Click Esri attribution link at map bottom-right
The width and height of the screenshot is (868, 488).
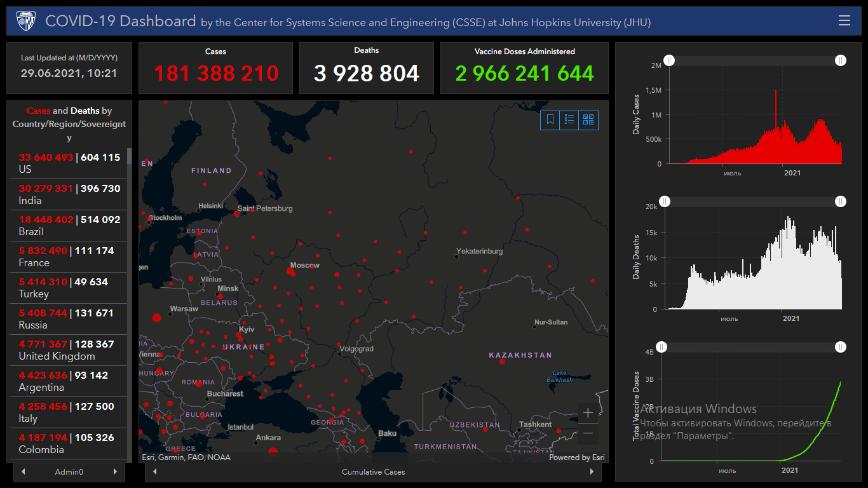(x=576, y=457)
